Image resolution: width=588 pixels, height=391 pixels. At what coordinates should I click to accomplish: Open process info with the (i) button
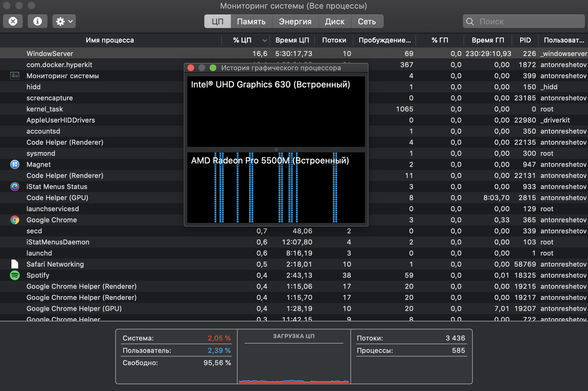[x=38, y=21]
